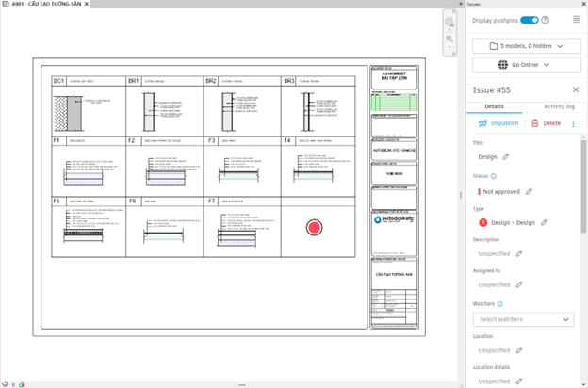Select the A901 - CẤU TẠO TƯỜNG-SÀN tab

(x=46, y=4)
